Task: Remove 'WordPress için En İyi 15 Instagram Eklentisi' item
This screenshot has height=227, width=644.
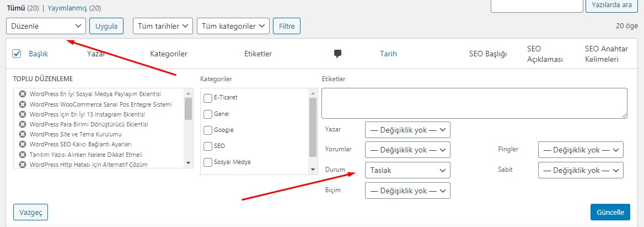Action: pos(23,114)
